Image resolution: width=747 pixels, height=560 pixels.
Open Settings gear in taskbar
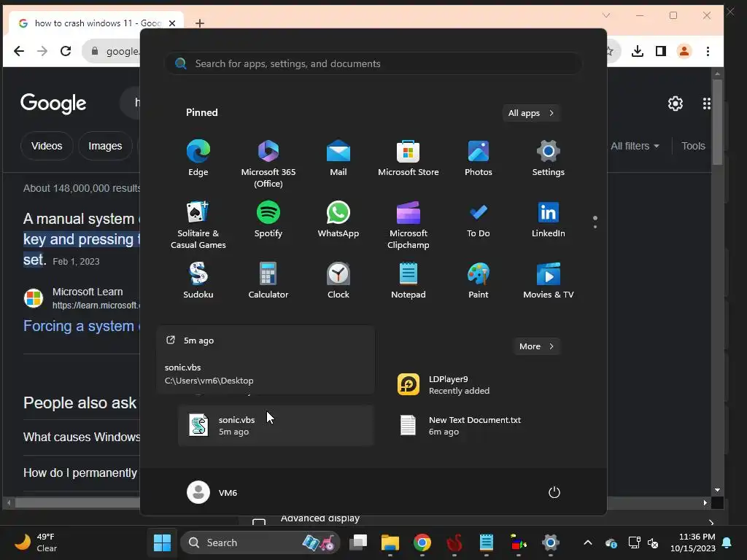point(550,542)
